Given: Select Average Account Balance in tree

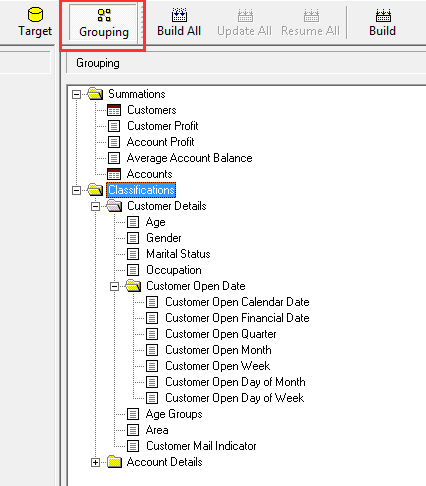Looking at the screenshot, I should click(189, 158).
